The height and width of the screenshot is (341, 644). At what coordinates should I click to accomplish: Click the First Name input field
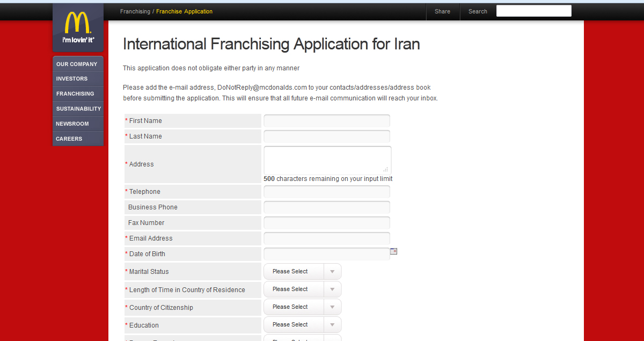(x=326, y=121)
